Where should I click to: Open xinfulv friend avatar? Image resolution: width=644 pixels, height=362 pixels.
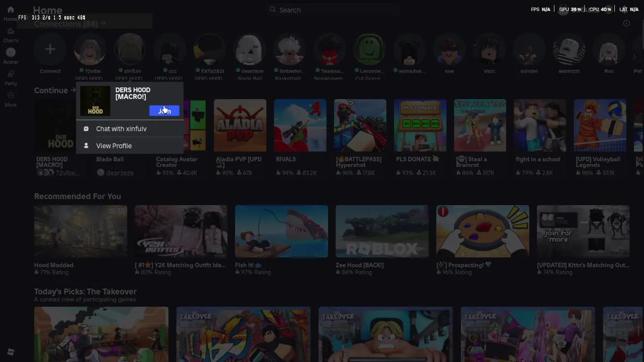pyautogui.click(x=130, y=49)
